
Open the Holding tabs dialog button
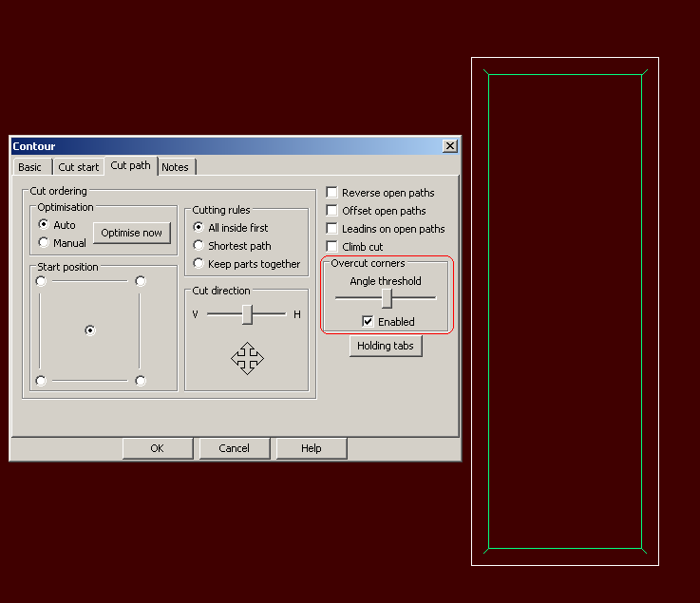pyautogui.click(x=386, y=346)
